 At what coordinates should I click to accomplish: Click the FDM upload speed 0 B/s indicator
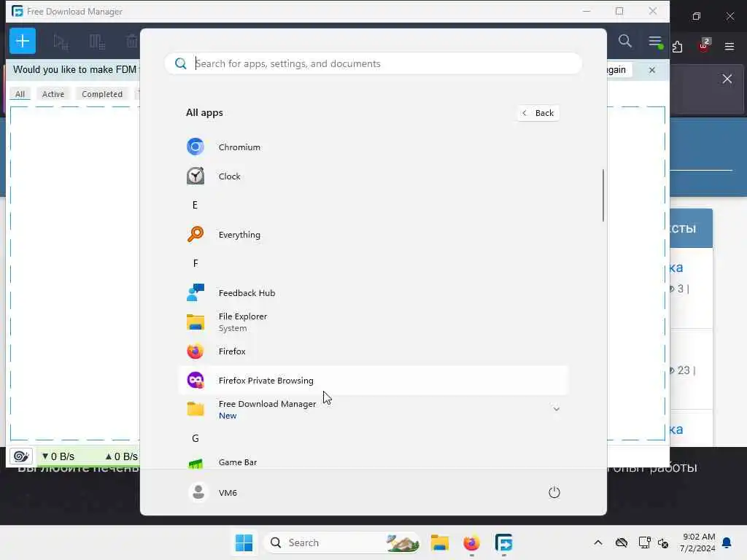click(122, 456)
